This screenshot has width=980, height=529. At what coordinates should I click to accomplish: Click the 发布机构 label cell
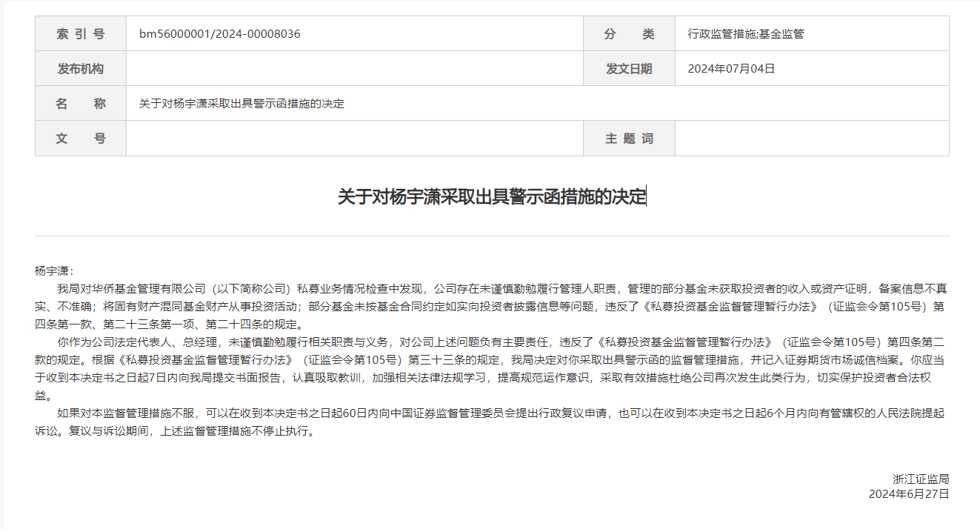(x=81, y=69)
